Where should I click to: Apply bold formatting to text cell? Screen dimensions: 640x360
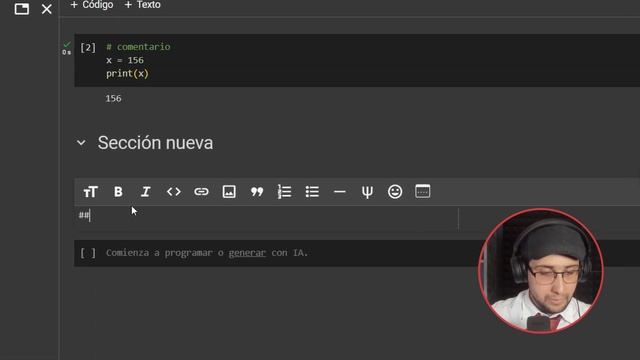(x=118, y=192)
